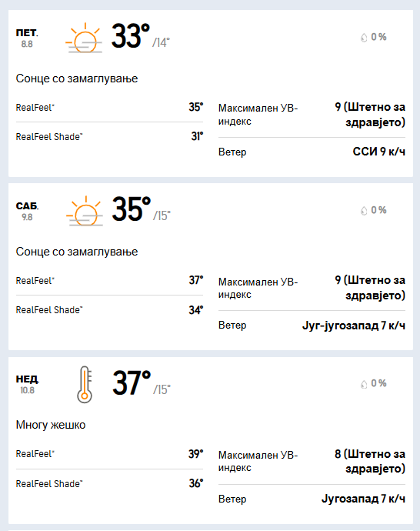Click the raindrop icon on the ПЕТ. card
This screenshot has width=420, height=531.
(364, 37)
